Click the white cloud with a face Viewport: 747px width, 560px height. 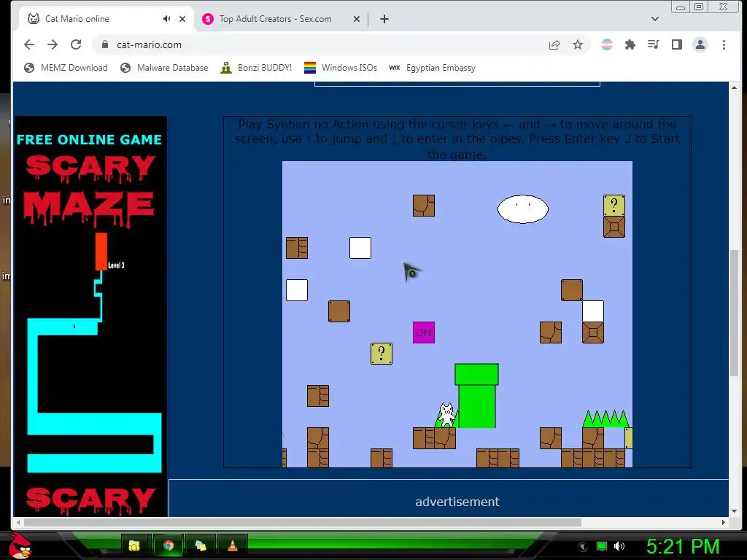(523, 209)
